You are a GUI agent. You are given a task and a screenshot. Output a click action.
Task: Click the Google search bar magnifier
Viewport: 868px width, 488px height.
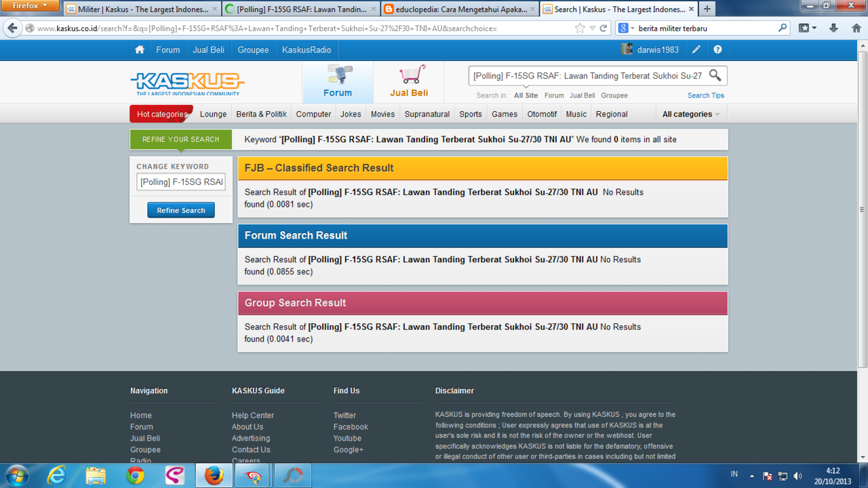point(783,28)
